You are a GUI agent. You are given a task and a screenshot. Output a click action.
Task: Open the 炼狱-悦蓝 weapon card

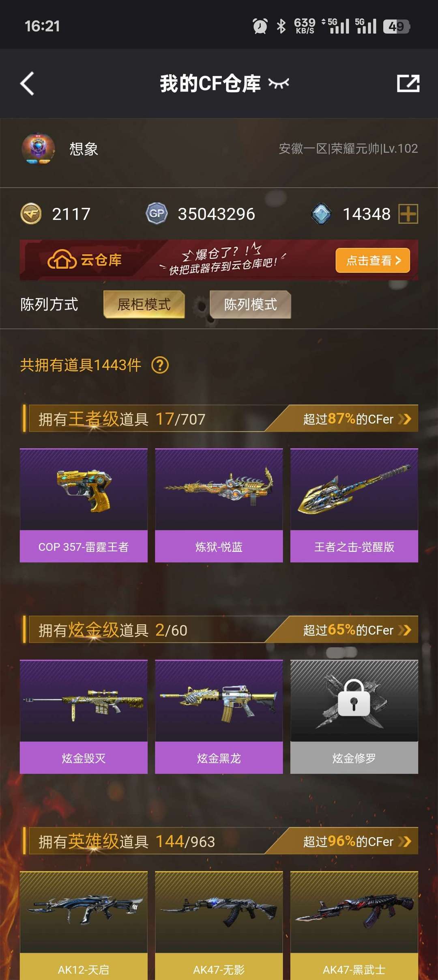(219, 505)
